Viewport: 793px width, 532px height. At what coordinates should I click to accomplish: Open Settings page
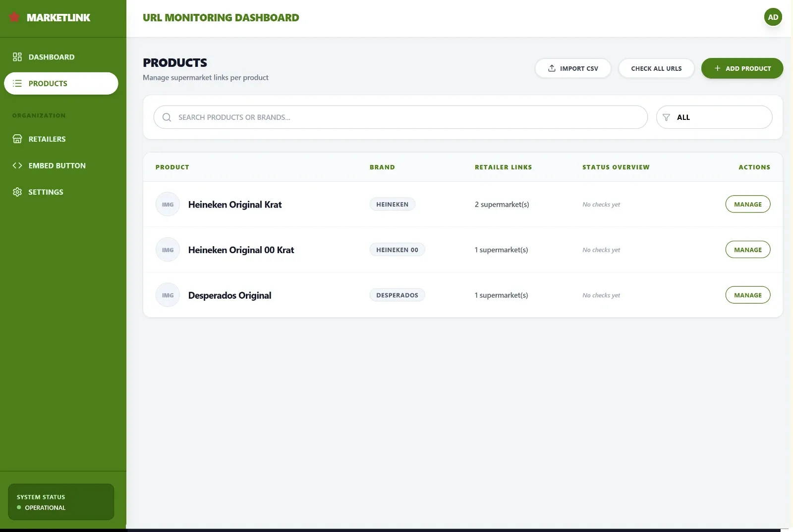(61, 192)
